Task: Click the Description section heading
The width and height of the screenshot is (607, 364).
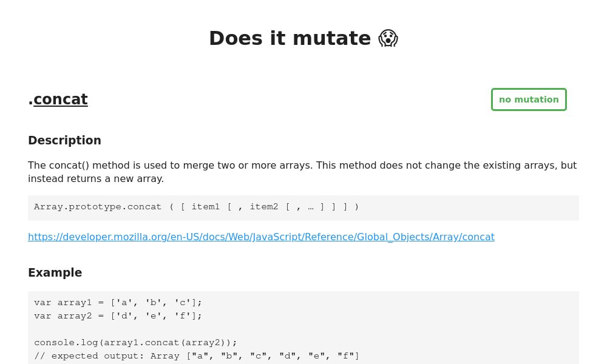Action: (x=64, y=140)
